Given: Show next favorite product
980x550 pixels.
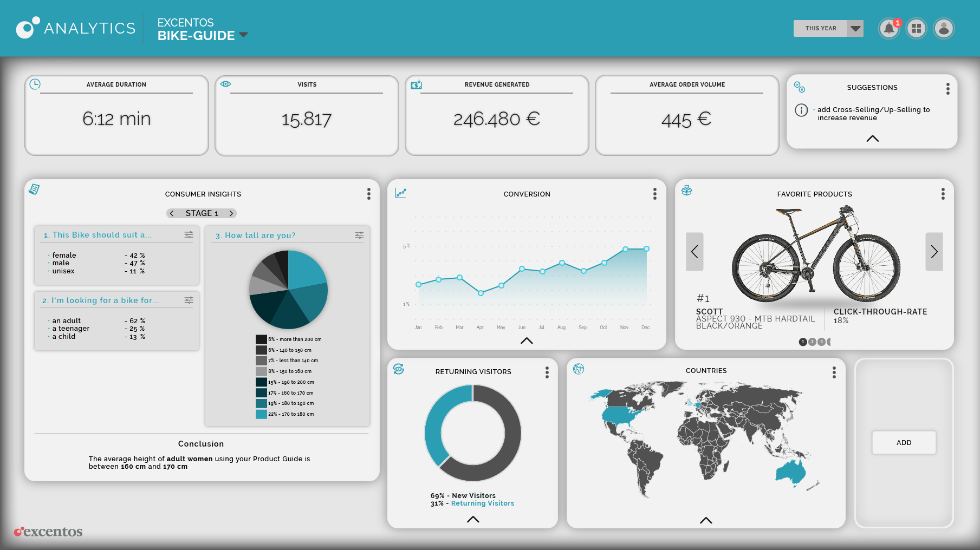Looking at the screenshot, I should (x=934, y=252).
